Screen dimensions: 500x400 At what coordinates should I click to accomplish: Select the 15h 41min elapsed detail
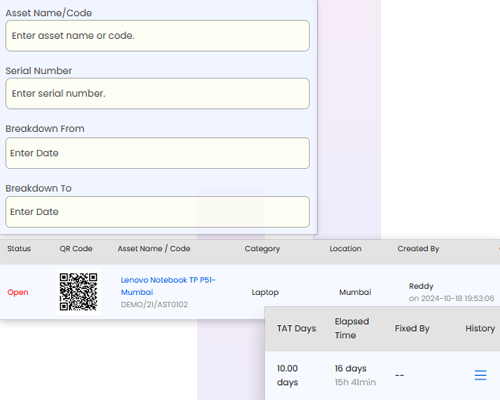[355, 382]
